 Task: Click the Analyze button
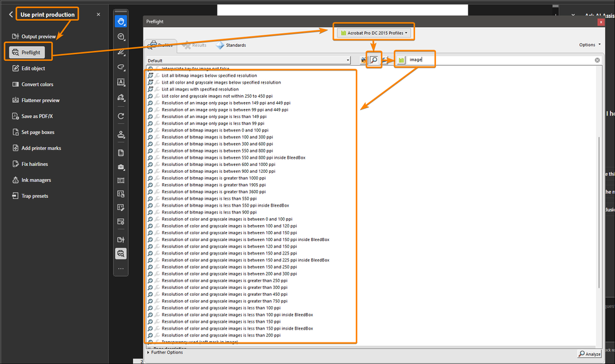tap(590, 354)
